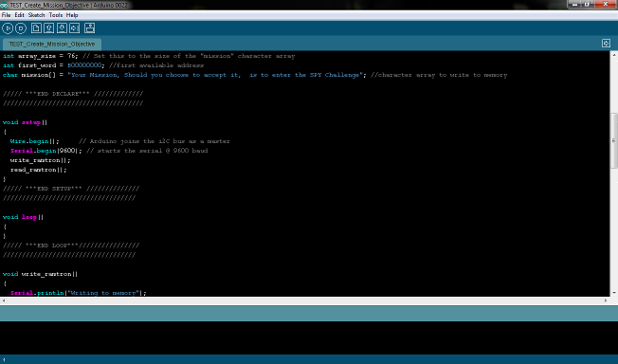Image resolution: width=618 pixels, height=364 pixels.
Task: Click the "int array_size = 76;" code line
Action: pos(40,56)
